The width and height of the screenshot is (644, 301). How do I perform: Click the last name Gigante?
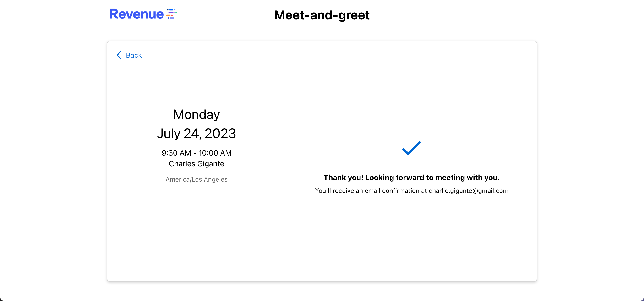pos(211,164)
